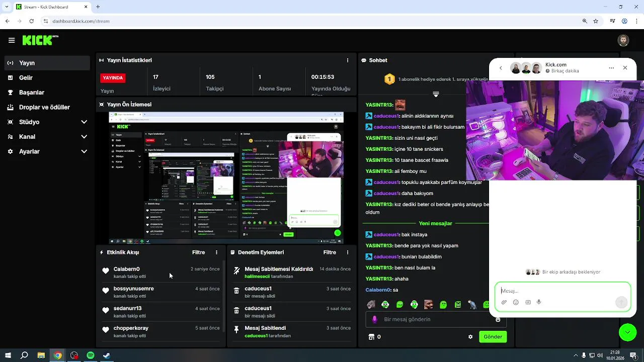Click chopperkoray in the activity feed
The width and height of the screenshot is (644, 362).
131,328
